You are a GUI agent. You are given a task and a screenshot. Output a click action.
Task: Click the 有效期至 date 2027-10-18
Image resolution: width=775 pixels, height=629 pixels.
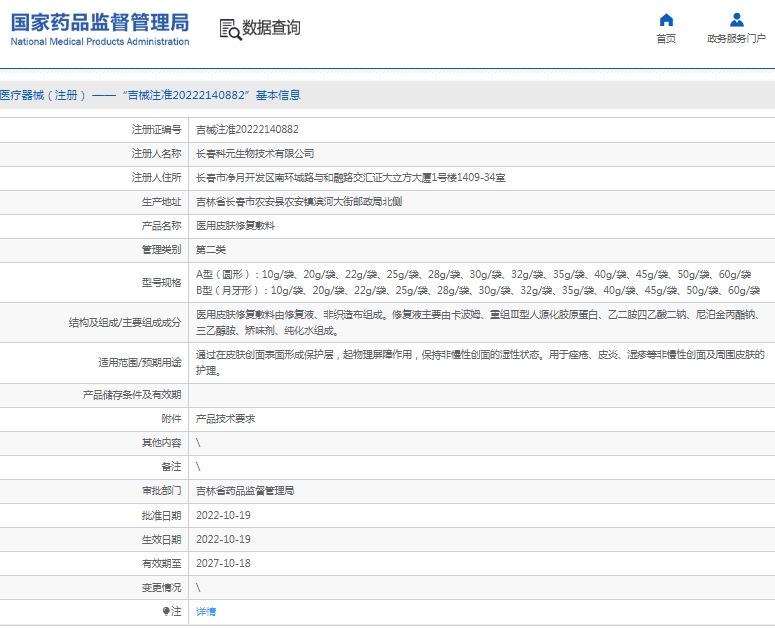[x=223, y=563]
